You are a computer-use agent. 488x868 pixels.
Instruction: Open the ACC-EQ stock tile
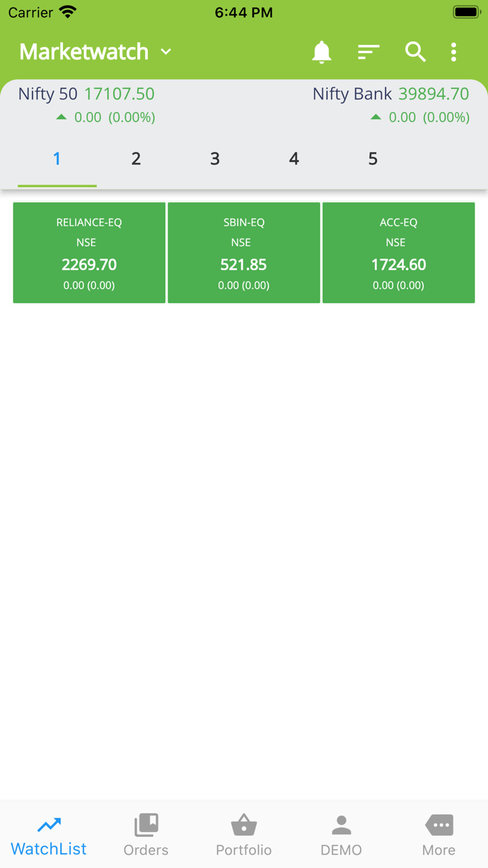(399, 253)
